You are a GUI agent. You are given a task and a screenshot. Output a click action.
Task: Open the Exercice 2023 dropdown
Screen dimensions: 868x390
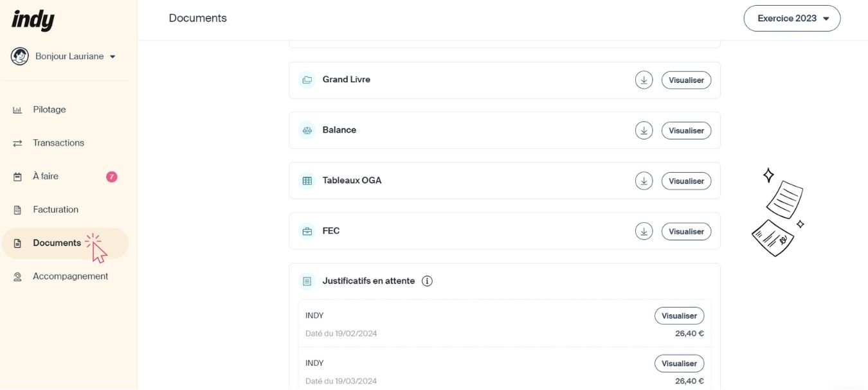(x=791, y=19)
